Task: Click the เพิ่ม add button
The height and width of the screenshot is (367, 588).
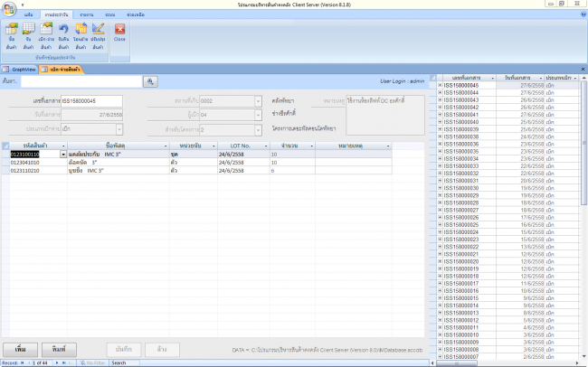Action: click(20, 350)
